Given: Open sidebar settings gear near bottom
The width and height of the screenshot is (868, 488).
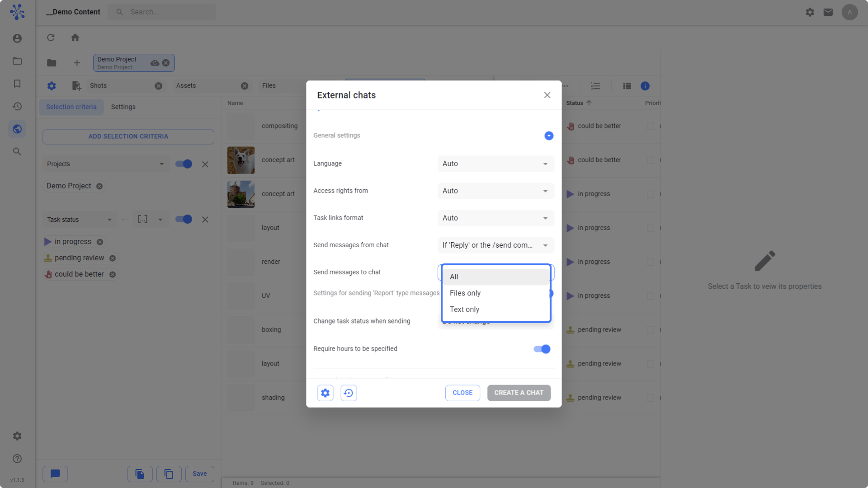Looking at the screenshot, I should [x=17, y=436].
